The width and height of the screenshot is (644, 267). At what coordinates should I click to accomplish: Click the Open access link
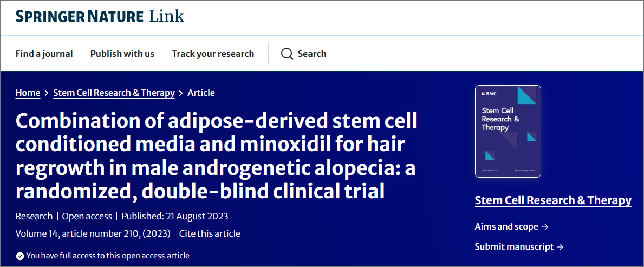click(87, 216)
